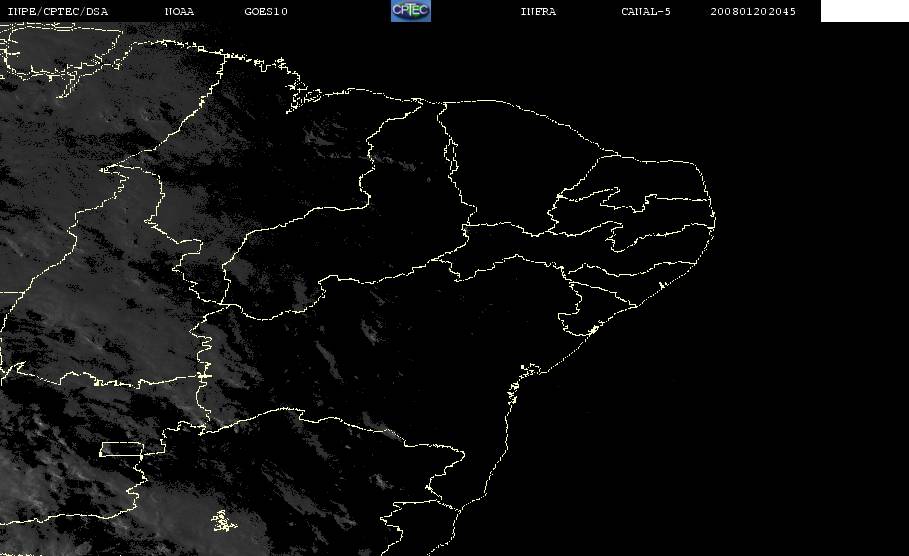Click the open Atlantic Ocean area east
909x556 pixels.
pyautogui.click(x=783, y=348)
